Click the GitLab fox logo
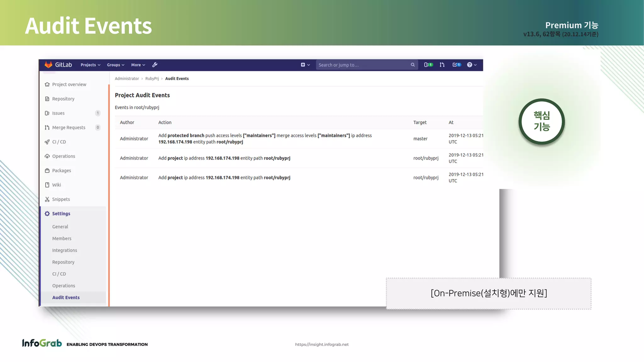 pos(48,65)
